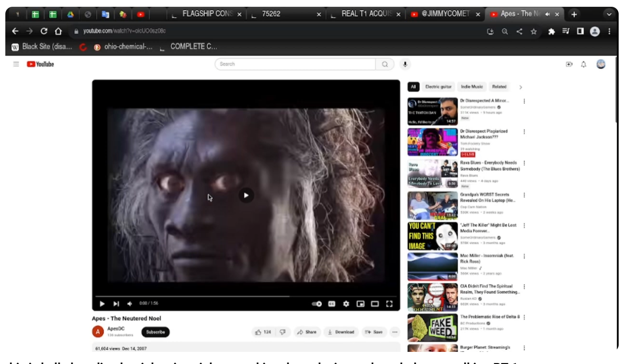623x364 pixels.
Task: Open the Dr Disrespected A Minor thumbnail
Action: (432, 111)
